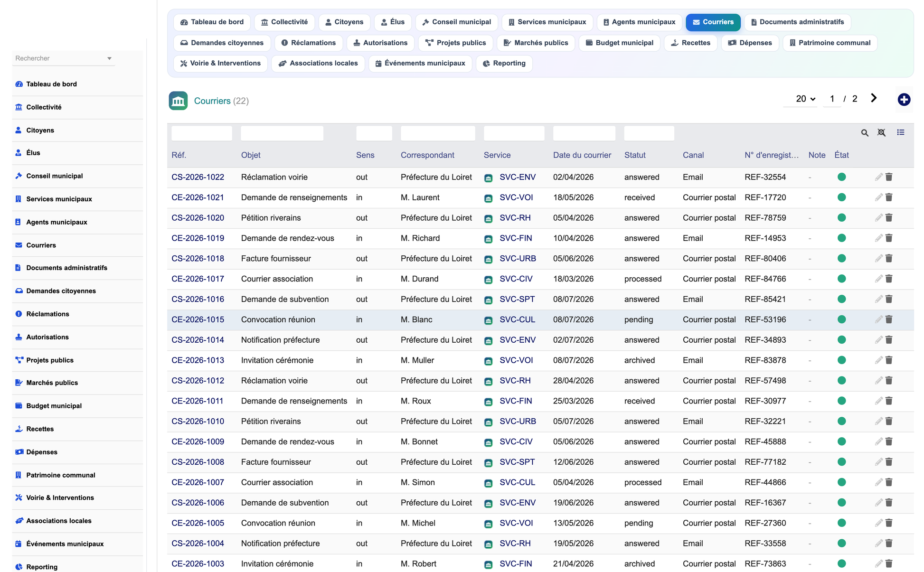This screenshot has height=572, width=924.
Task: Open the Marchés publics tab
Action: (536, 43)
